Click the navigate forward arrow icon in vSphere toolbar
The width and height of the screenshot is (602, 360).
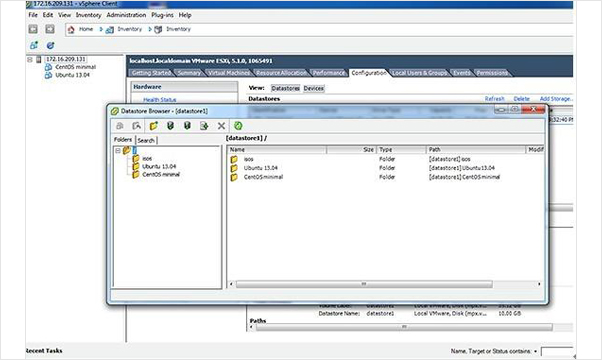[50, 29]
